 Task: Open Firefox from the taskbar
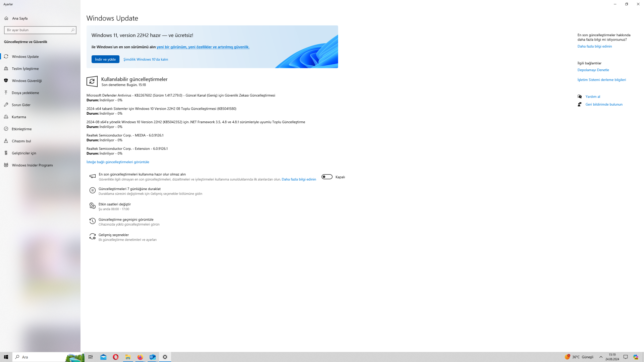point(140,357)
